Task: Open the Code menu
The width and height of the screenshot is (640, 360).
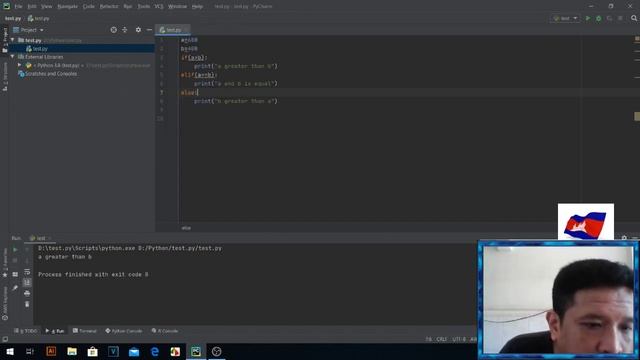Action: tap(89, 7)
